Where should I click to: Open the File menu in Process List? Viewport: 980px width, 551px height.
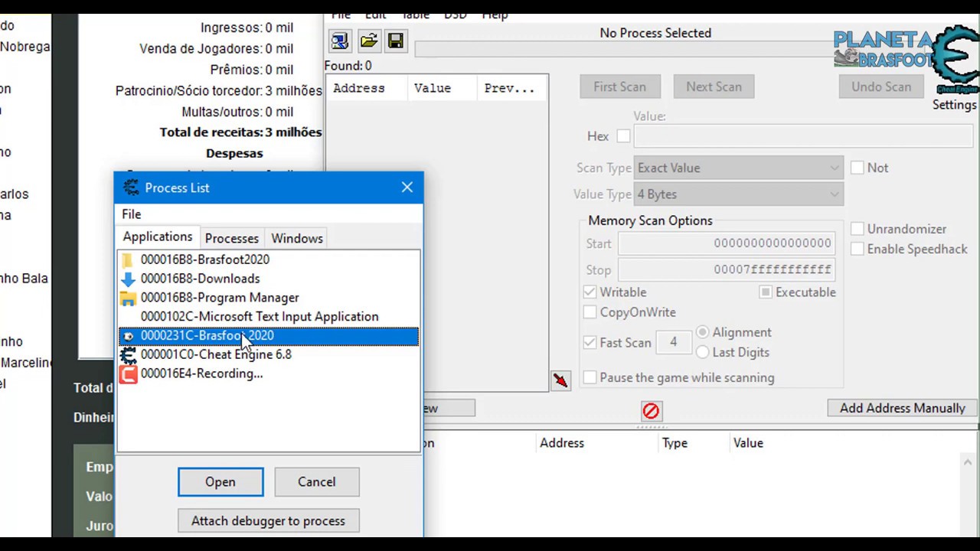coord(132,214)
